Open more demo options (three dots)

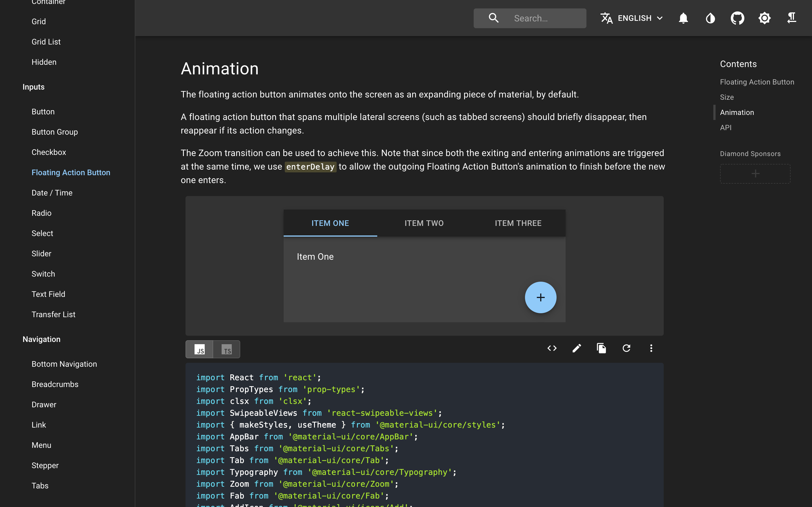[x=651, y=348]
